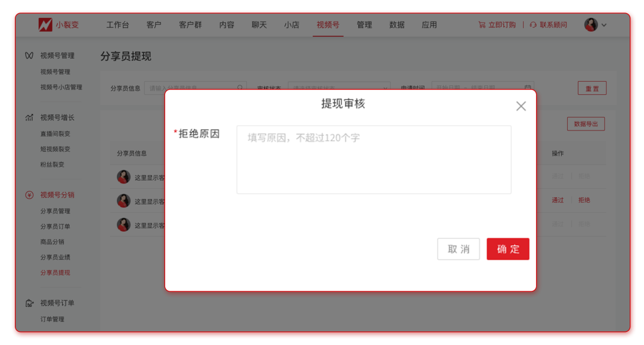The height and width of the screenshot is (345, 644).
Task: Click the 取消 cancel button
Action: coord(458,248)
